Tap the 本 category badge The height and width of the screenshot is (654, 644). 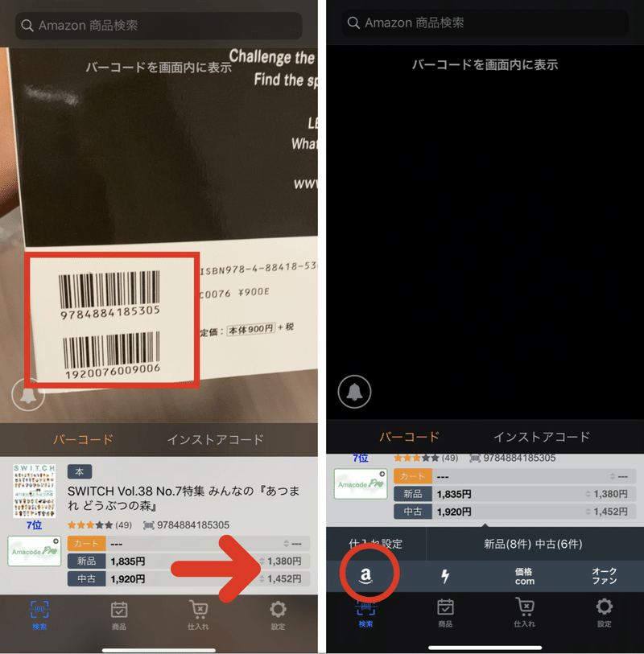pos(80,471)
